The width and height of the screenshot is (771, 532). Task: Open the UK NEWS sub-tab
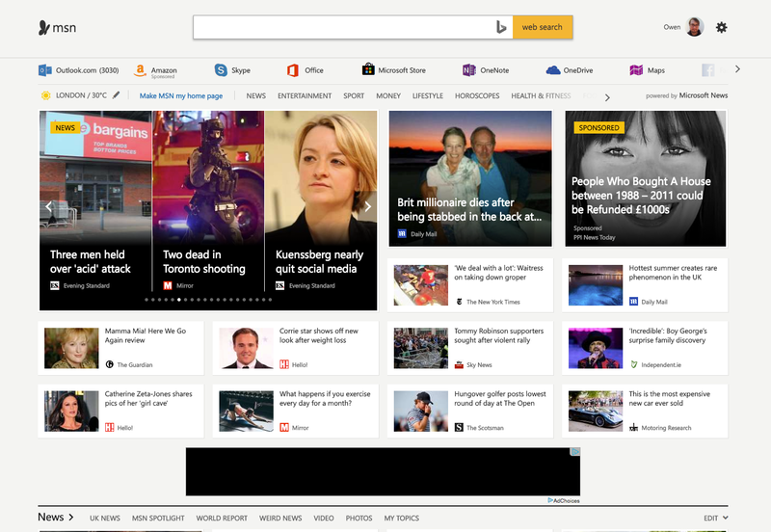tap(105, 519)
